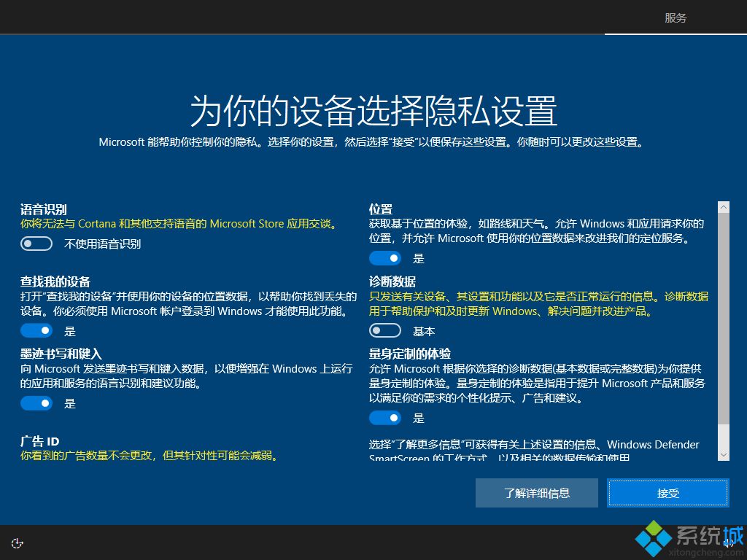This screenshot has height=560, width=747.
Task: Open 了解详细信息 for more details
Action: 536,493
